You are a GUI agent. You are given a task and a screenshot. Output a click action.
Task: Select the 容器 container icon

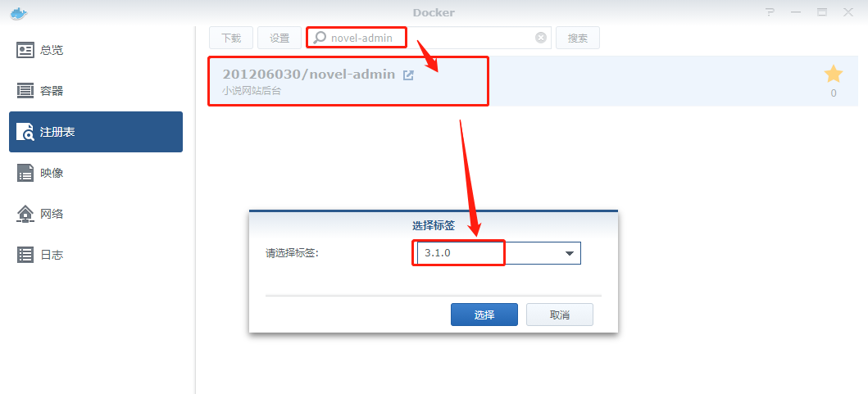tap(25, 91)
